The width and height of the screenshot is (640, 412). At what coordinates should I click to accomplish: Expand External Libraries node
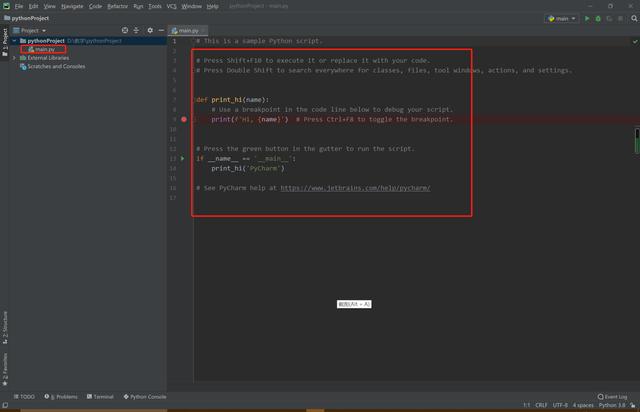click(x=15, y=58)
